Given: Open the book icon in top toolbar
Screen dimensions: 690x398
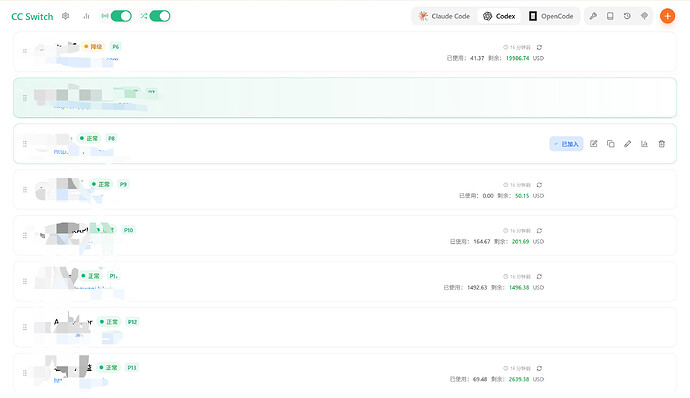Looking at the screenshot, I should [610, 16].
